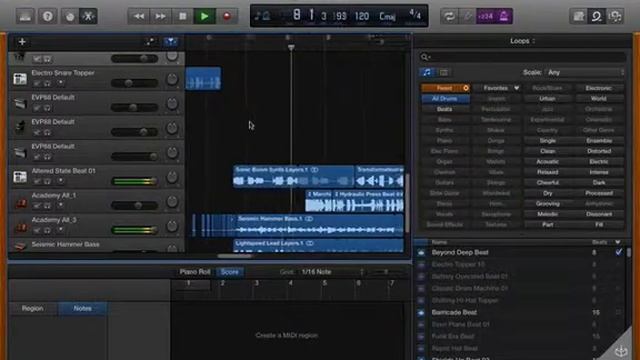Switch to the Piano Roll tab
The image size is (640, 360).
[195, 272]
